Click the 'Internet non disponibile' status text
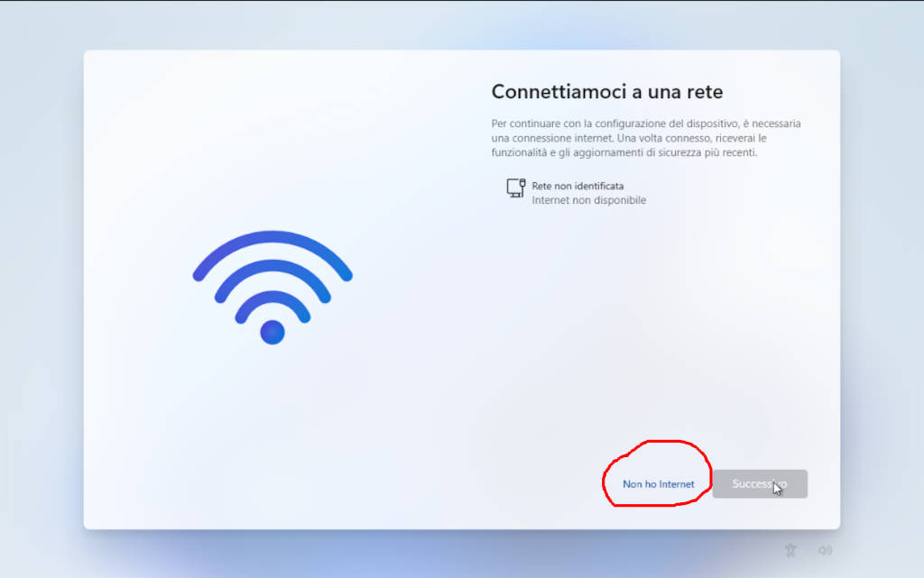 pos(588,200)
